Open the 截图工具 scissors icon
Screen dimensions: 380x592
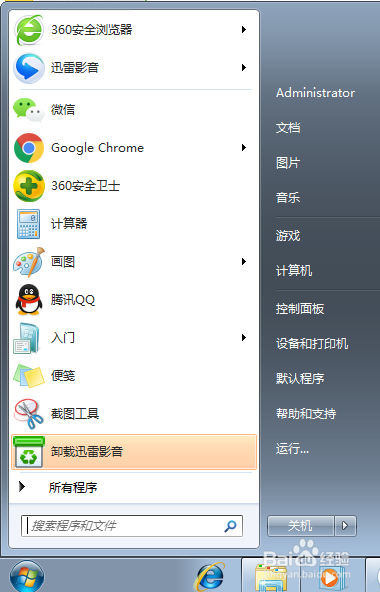tap(29, 414)
